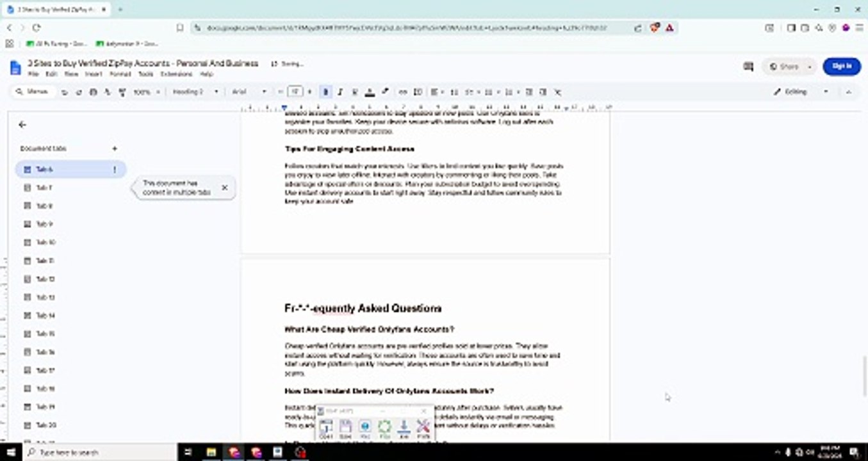Image resolution: width=868 pixels, height=461 pixels.
Task: Click the Print icon in toolbar
Action: 94,92
